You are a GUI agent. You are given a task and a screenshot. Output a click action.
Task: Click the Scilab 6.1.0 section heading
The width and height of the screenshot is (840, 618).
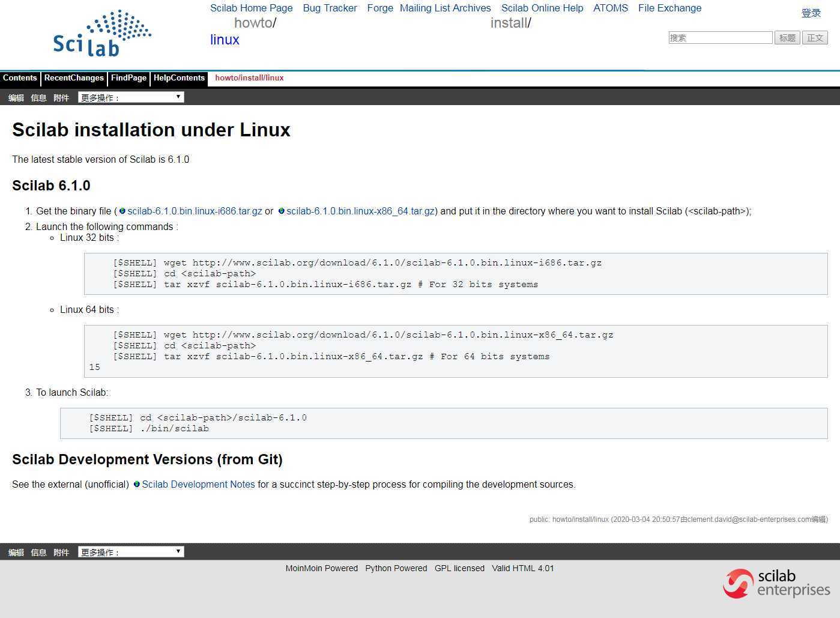tap(51, 186)
